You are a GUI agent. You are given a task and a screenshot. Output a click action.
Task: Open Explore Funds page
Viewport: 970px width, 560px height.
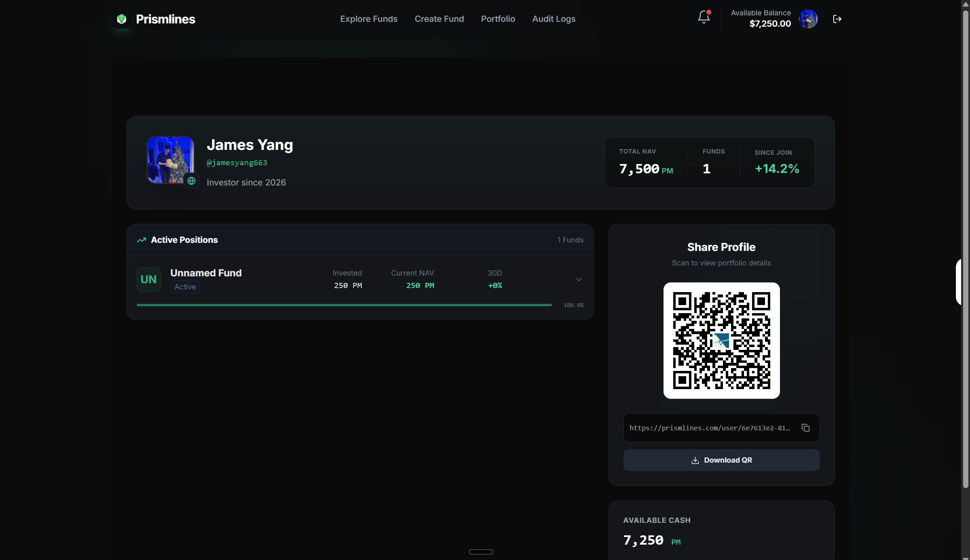tap(368, 19)
